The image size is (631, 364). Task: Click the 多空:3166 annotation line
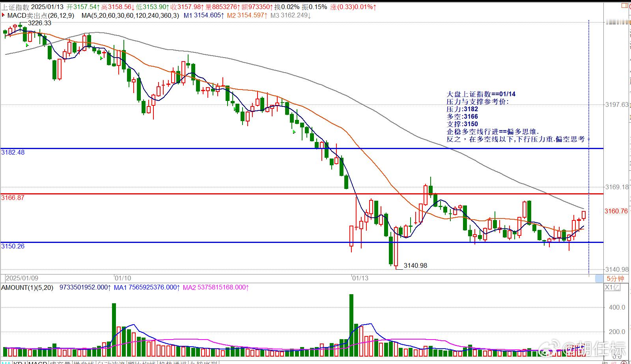[x=462, y=117]
